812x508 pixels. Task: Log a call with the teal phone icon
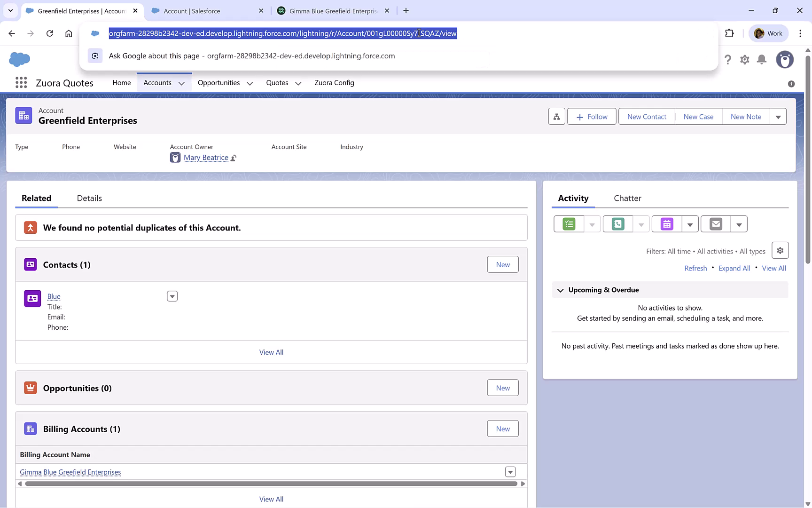point(617,224)
